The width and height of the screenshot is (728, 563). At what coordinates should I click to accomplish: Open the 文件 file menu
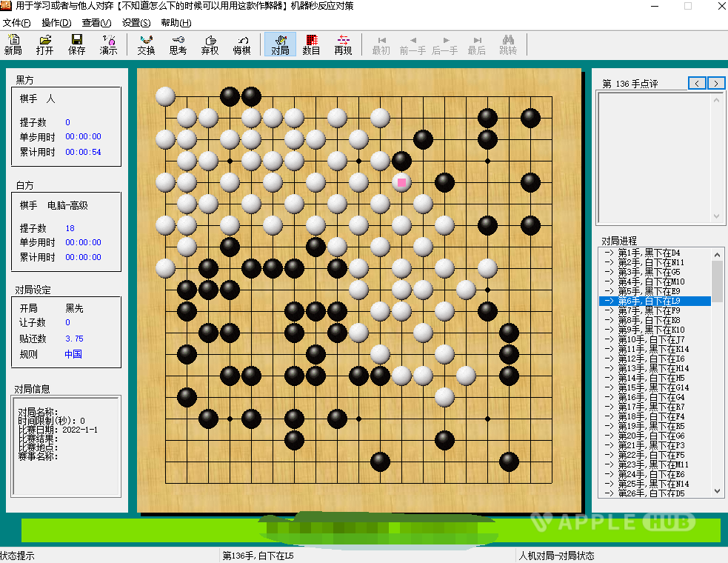click(18, 23)
